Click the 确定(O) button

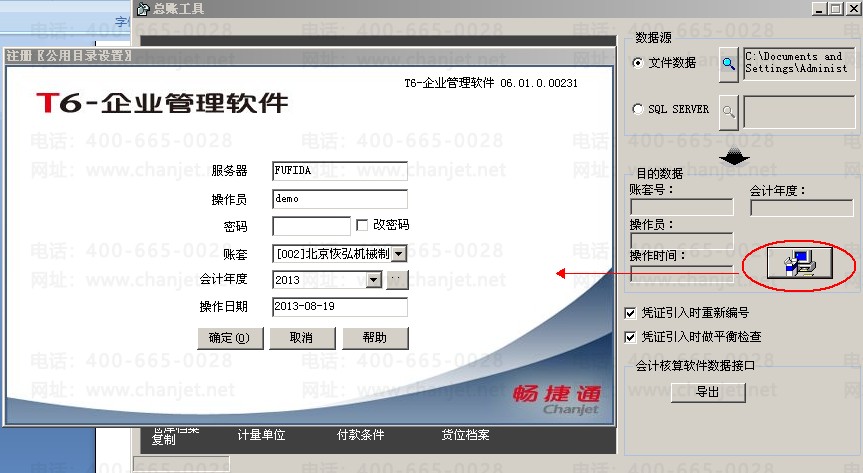(230, 338)
